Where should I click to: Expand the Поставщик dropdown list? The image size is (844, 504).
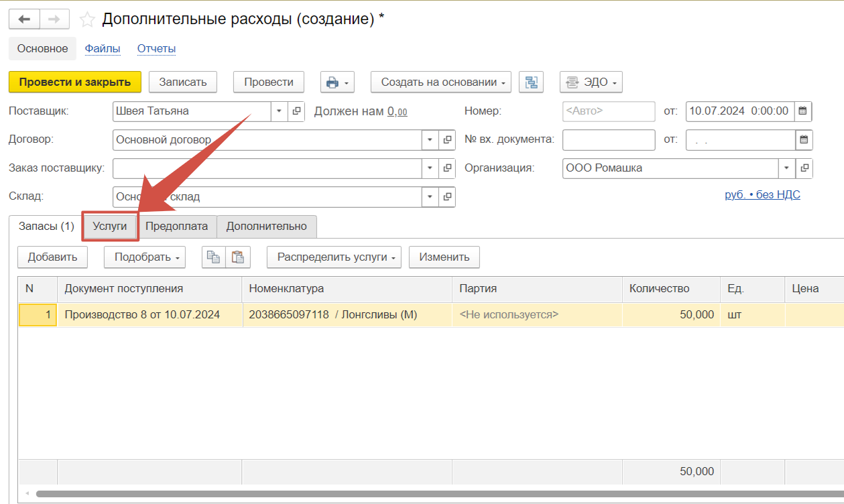pyautogui.click(x=280, y=111)
